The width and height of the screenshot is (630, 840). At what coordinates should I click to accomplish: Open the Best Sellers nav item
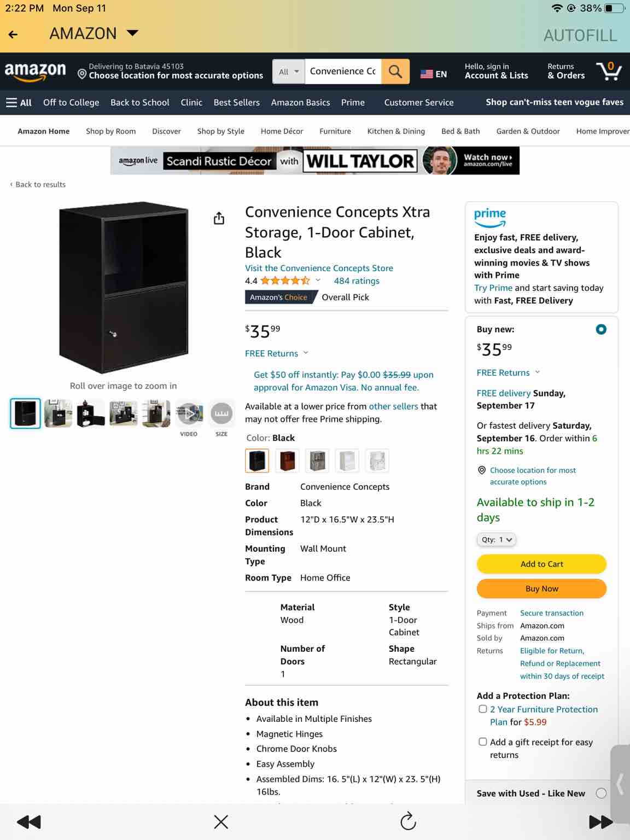pyautogui.click(x=236, y=102)
